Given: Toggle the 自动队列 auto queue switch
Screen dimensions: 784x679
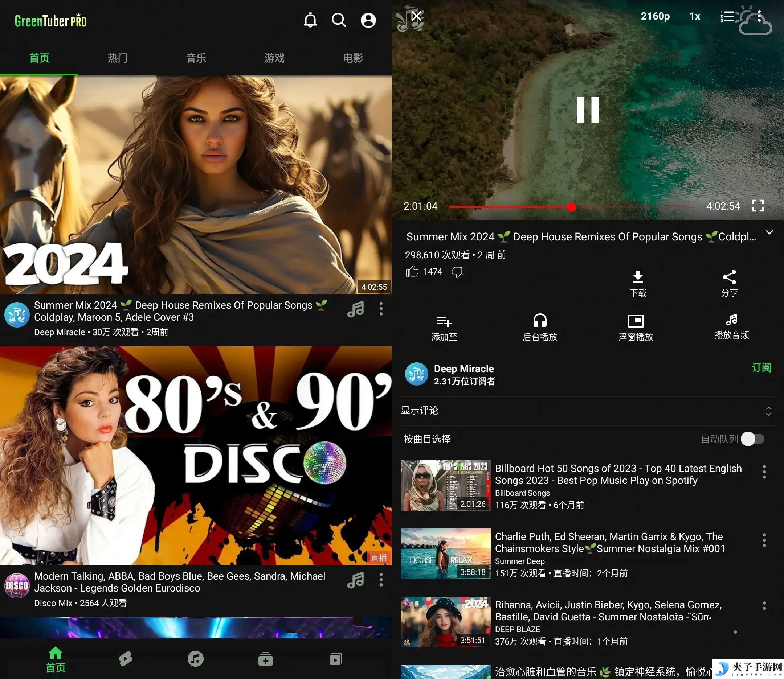Looking at the screenshot, I should click(x=752, y=439).
